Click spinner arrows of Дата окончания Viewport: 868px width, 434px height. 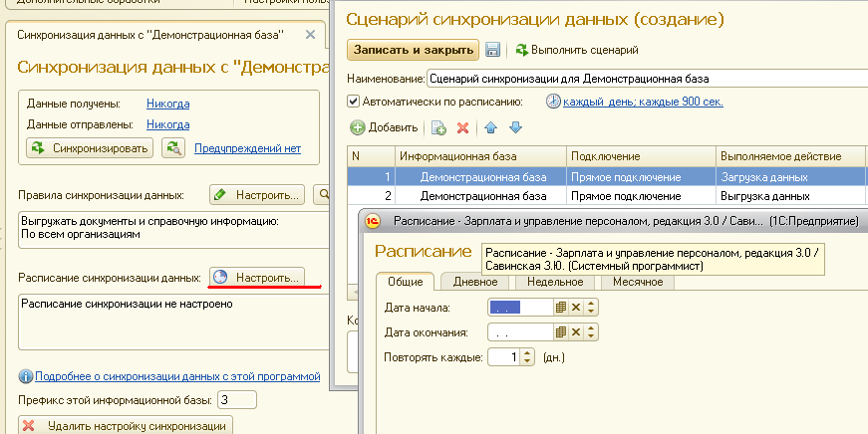click(591, 332)
